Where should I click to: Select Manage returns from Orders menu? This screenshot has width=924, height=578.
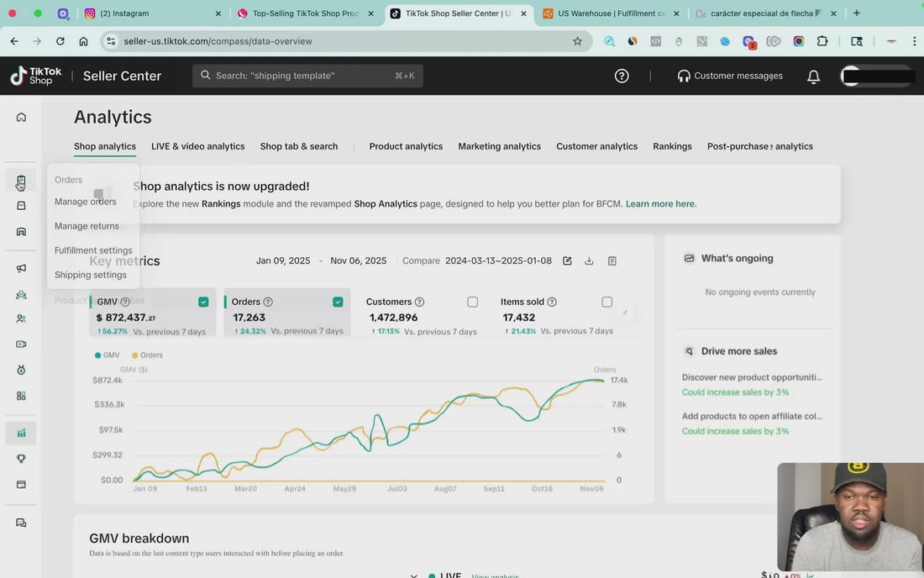pos(87,226)
